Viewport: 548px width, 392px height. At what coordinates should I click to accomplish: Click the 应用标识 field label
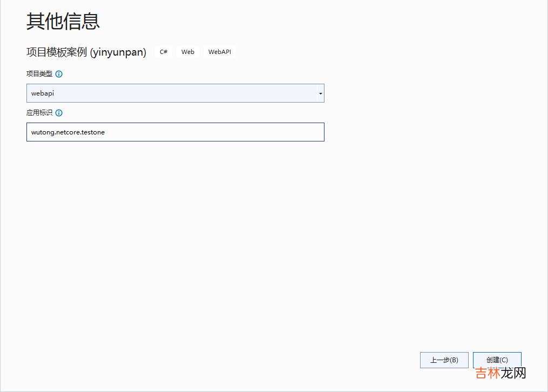click(x=39, y=113)
